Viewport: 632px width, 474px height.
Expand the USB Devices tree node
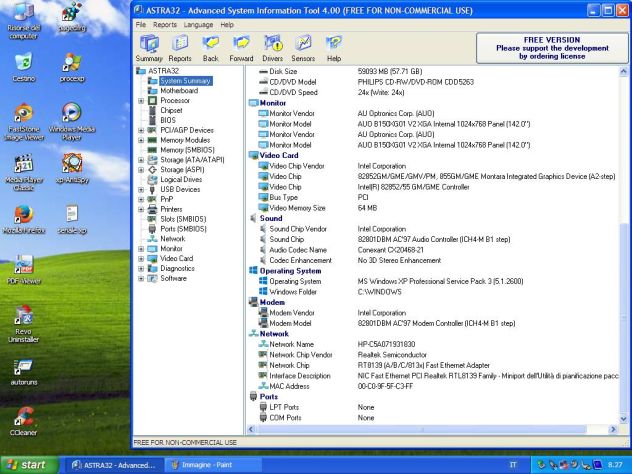(141, 189)
